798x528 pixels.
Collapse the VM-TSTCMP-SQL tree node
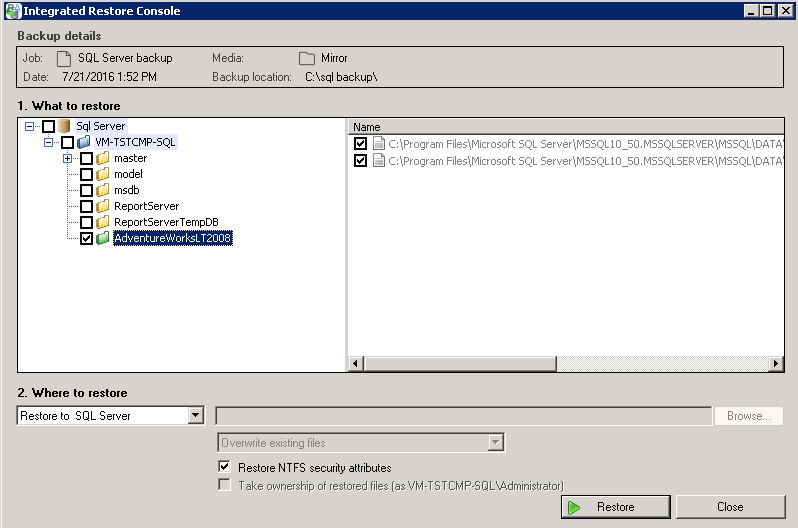coord(48,142)
